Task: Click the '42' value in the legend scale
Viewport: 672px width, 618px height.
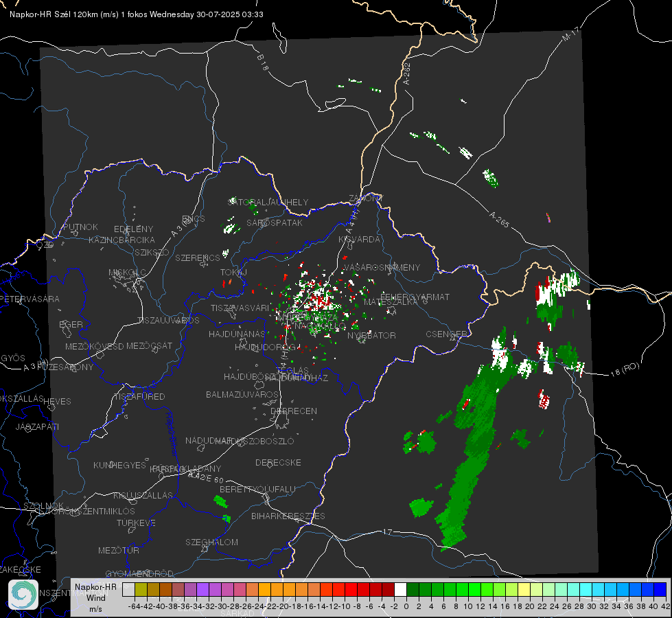Action: tap(666, 606)
